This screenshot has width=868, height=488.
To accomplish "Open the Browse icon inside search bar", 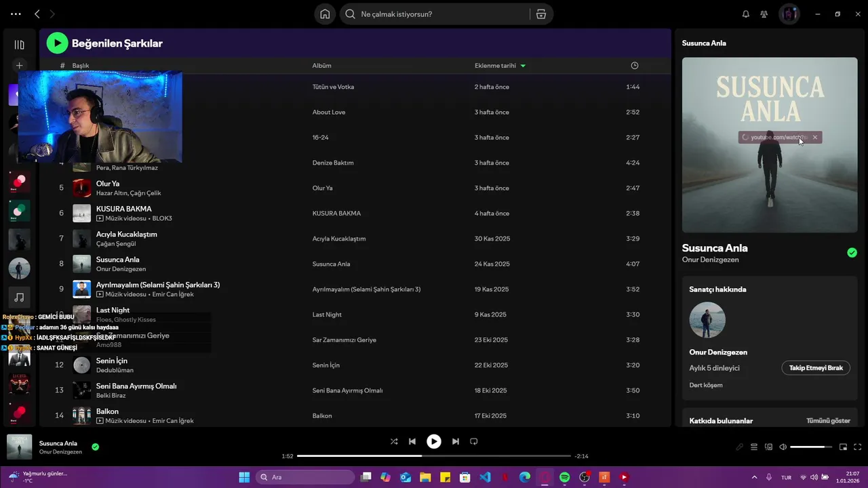I will [x=540, y=14].
